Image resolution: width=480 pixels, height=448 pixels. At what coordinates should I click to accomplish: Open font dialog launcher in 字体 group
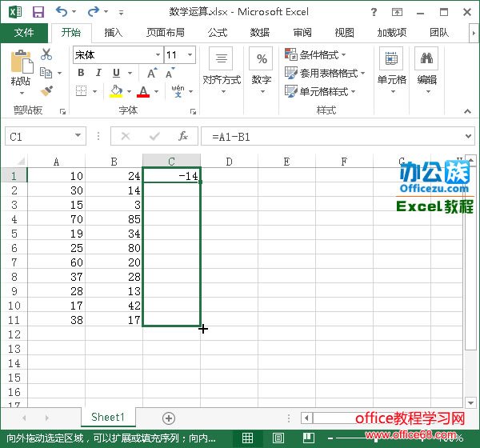193,111
